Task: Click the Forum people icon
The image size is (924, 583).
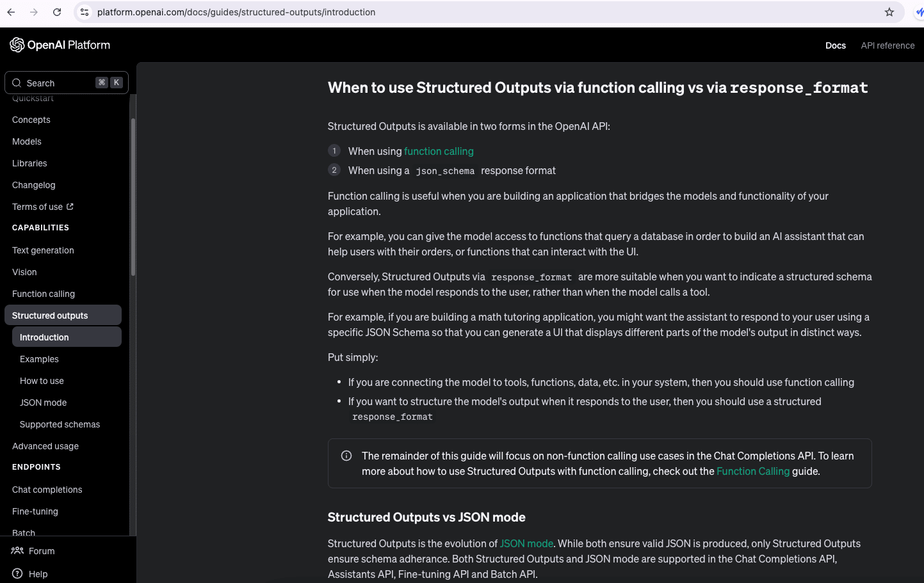Action: tap(17, 550)
